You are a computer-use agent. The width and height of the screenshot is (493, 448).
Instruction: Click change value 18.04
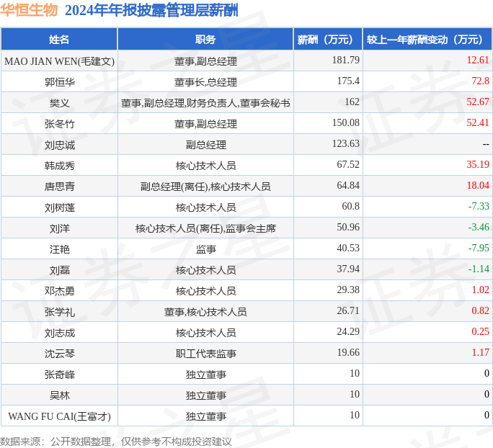click(478, 185)
